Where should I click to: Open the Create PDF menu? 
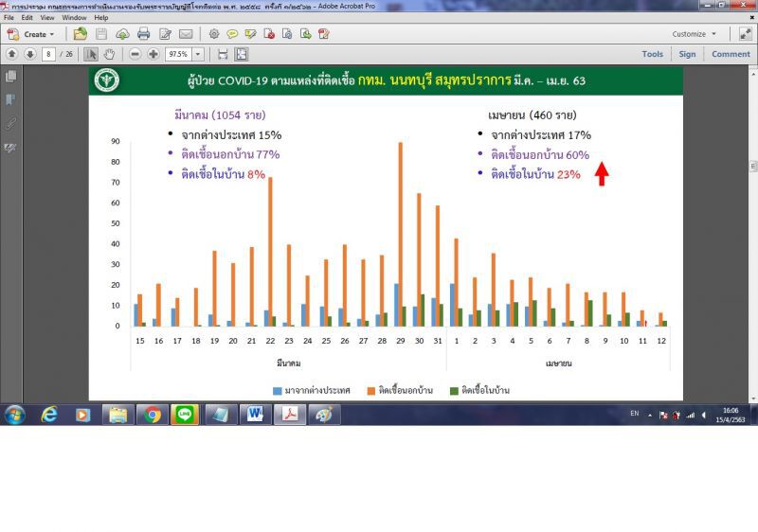(30, 34)
